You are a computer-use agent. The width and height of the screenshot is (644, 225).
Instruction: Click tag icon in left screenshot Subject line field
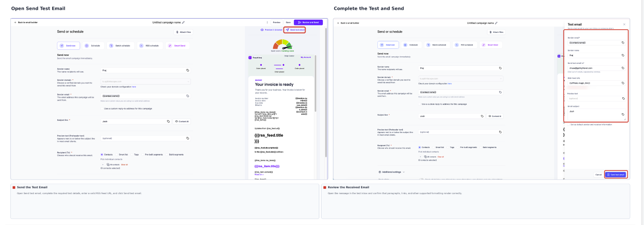click(168, 121)
